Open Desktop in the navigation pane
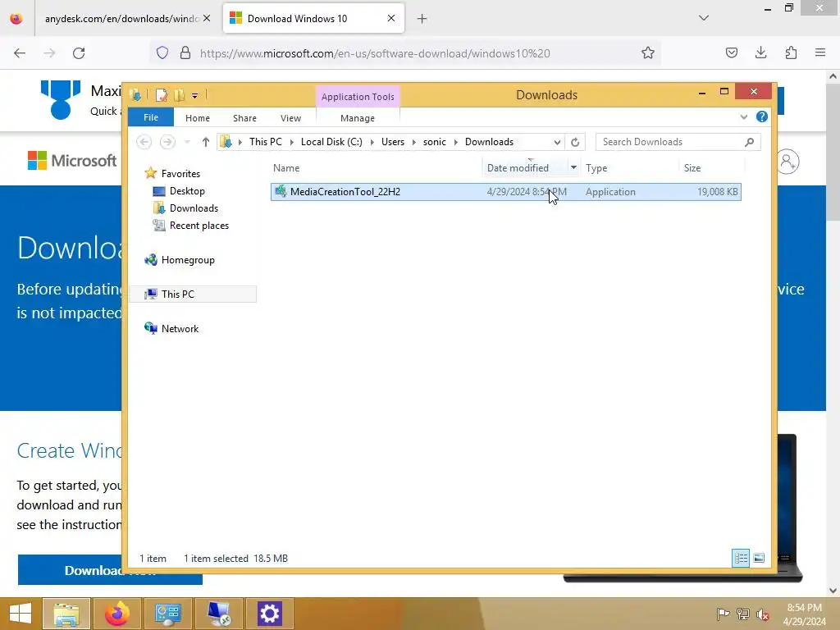This screenshot has height=630, width=840. tap(186, 190)
